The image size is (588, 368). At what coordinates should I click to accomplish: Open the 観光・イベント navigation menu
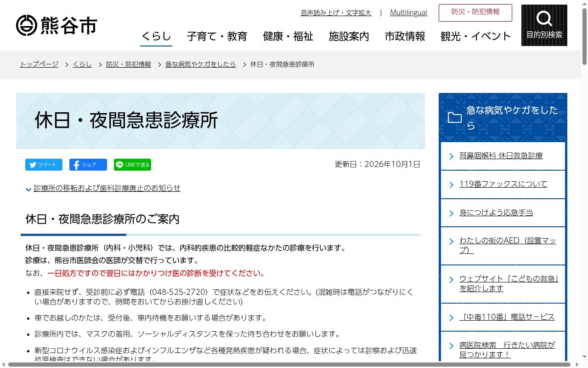476,36
